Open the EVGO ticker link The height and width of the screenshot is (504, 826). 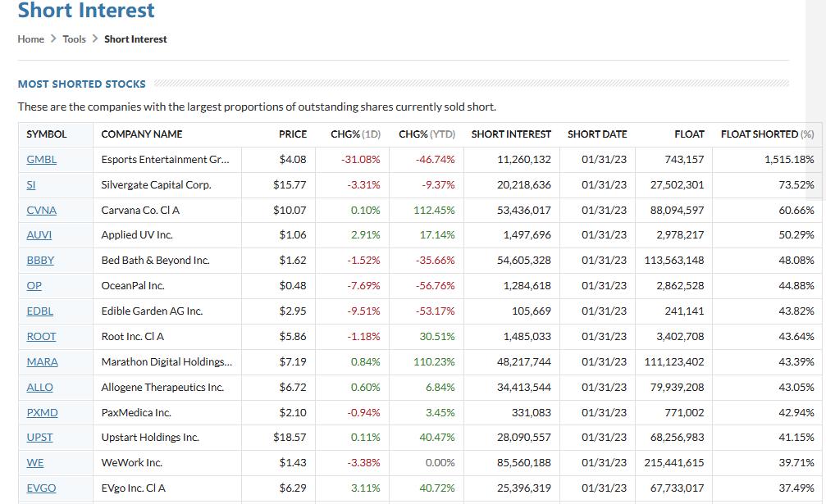(x=41, y=488)
